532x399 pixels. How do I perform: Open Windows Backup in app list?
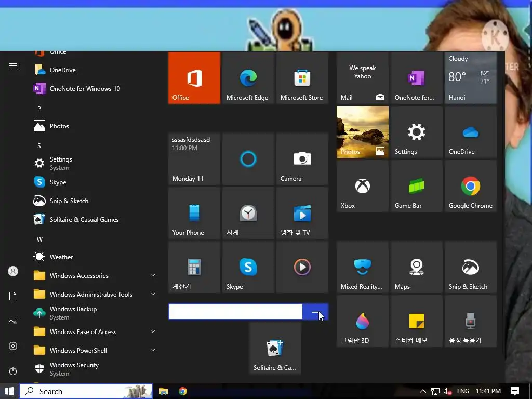point(95,313)
